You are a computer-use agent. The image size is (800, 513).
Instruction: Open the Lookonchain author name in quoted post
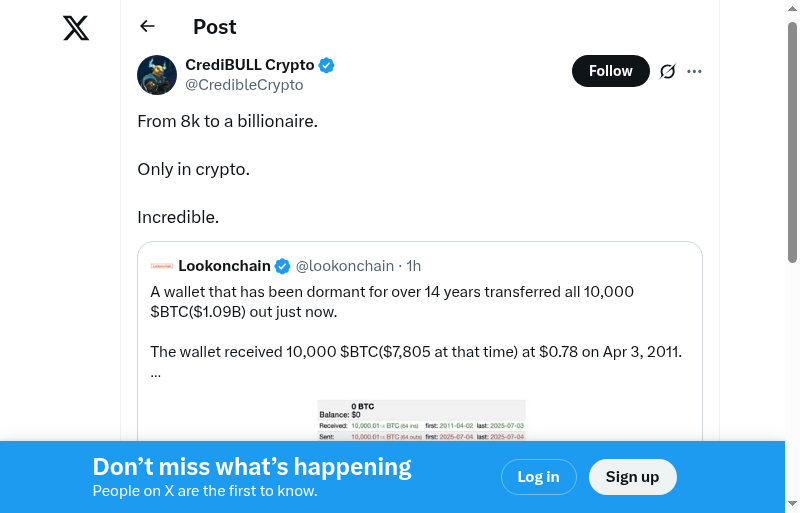[x=224, y=266]
